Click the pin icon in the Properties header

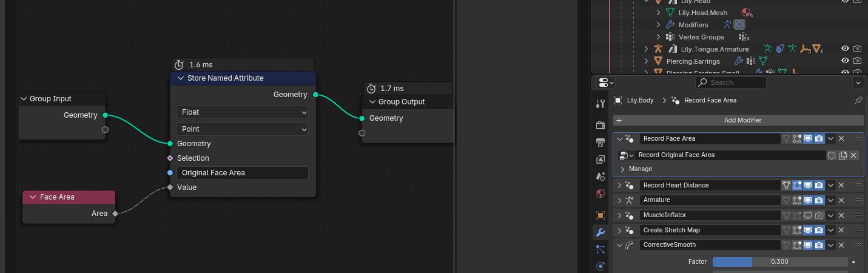coord(858,100)
